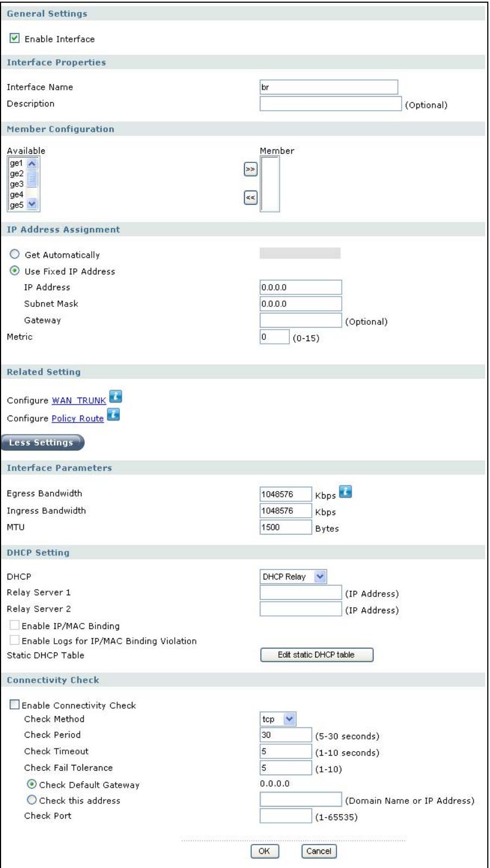Click the Relay Server 1 field
This screenshot has height=868, width=490.
pos(301,593)
